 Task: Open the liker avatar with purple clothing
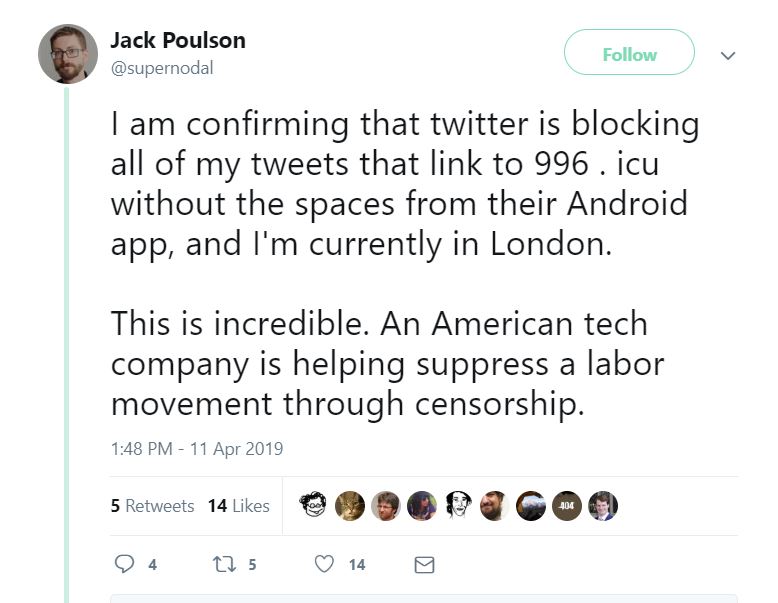click(422, 506)
